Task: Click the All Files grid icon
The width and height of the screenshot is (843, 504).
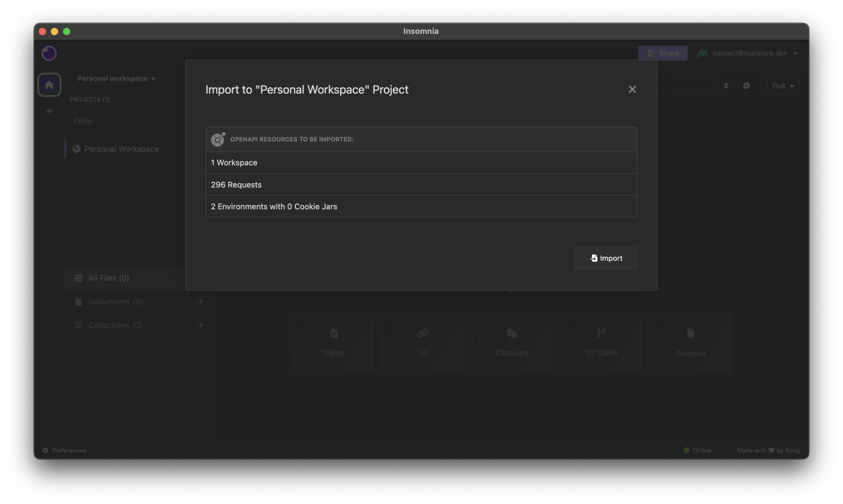Action: 78,278
